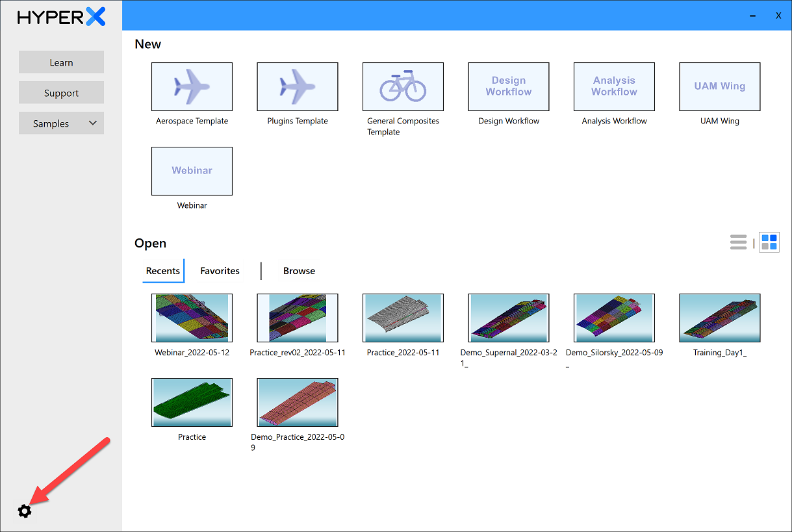Screen dimensions: 792x532
Task: Select the Webinar template tile
Action: click(192, 171)
